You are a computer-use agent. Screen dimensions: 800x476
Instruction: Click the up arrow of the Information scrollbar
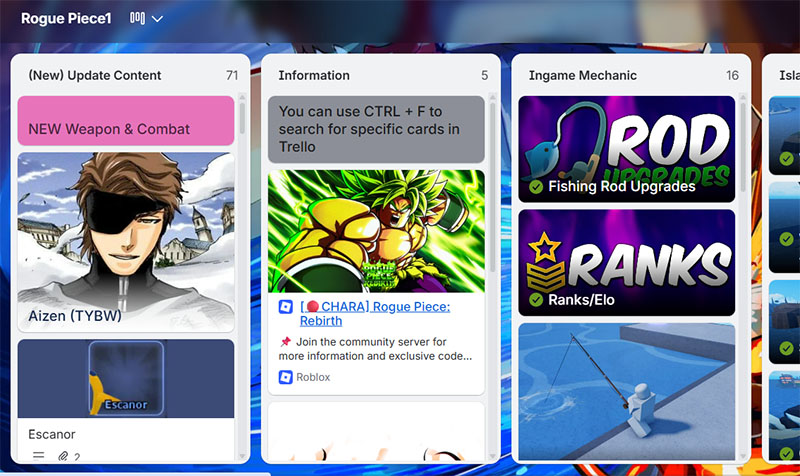pos(492,97)
